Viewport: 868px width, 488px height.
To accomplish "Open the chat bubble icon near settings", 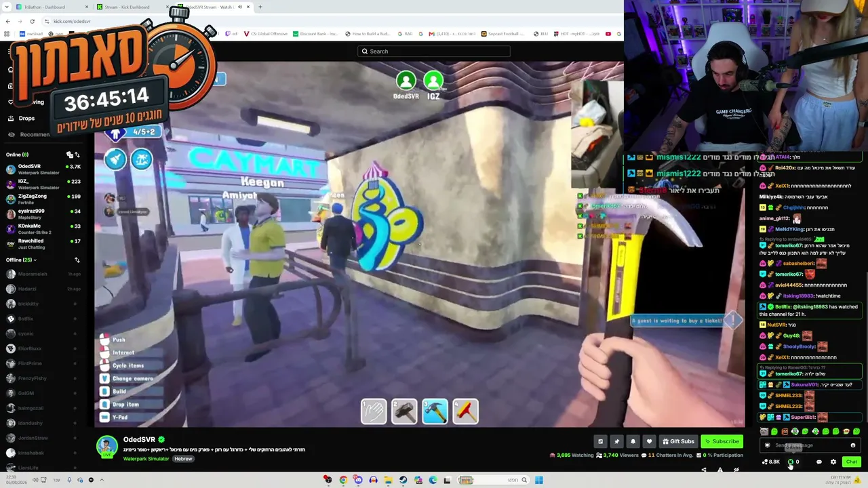I will pyautogui.click(x=818, y=462).
